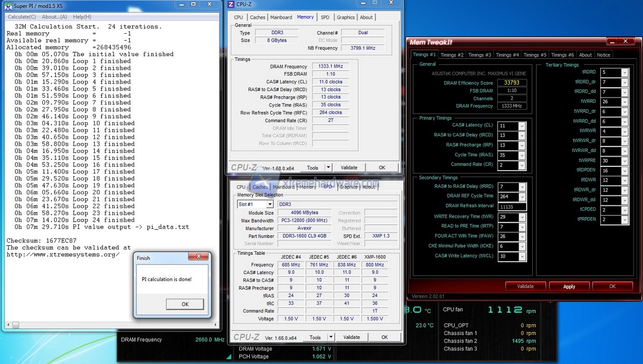Image resolution: width=643 pixels, height=364 pixels.
Task: Click OK in the Finish dialog
Action: tap(185, 304)
